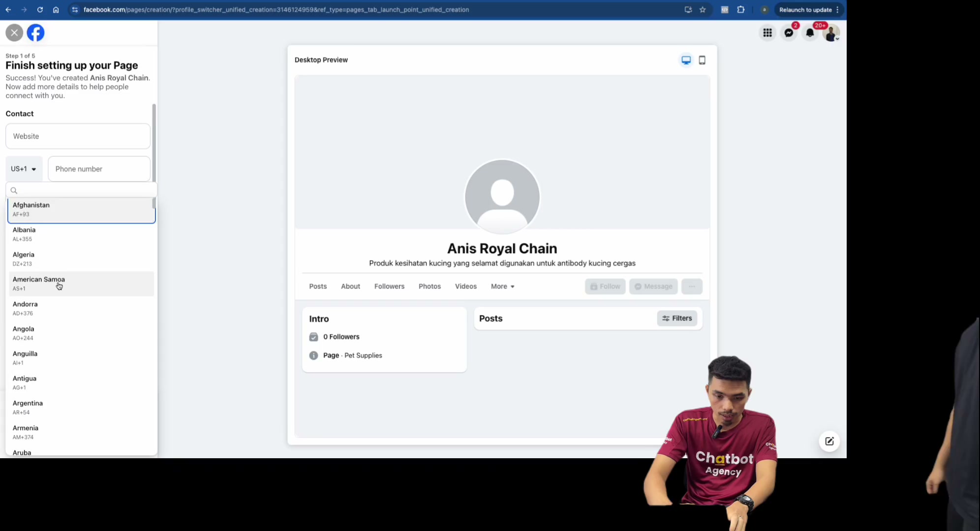Bookmark this page with the star
Image resolution: width=980 pixels, height=531 pixels.
point(703,10)
